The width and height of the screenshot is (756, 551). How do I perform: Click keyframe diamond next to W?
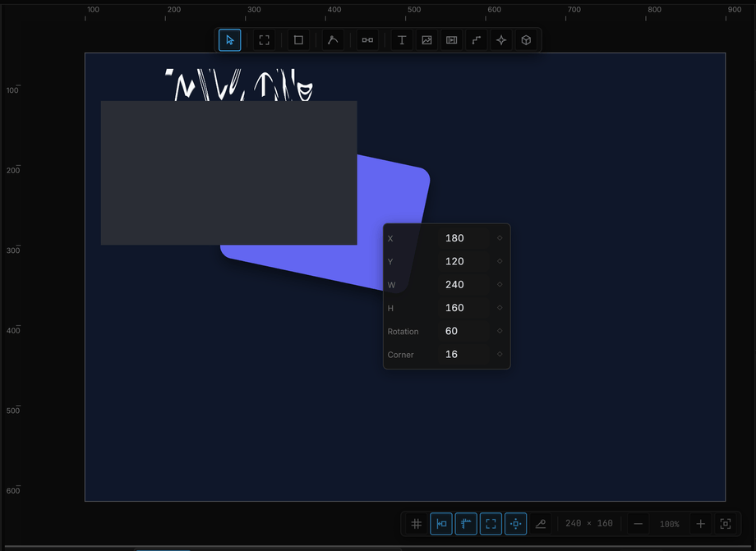500,284
